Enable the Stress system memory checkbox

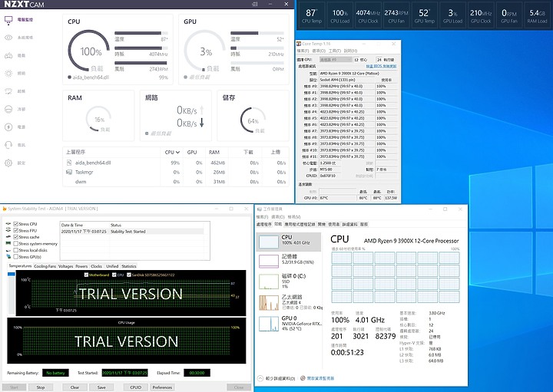point(15,243)
